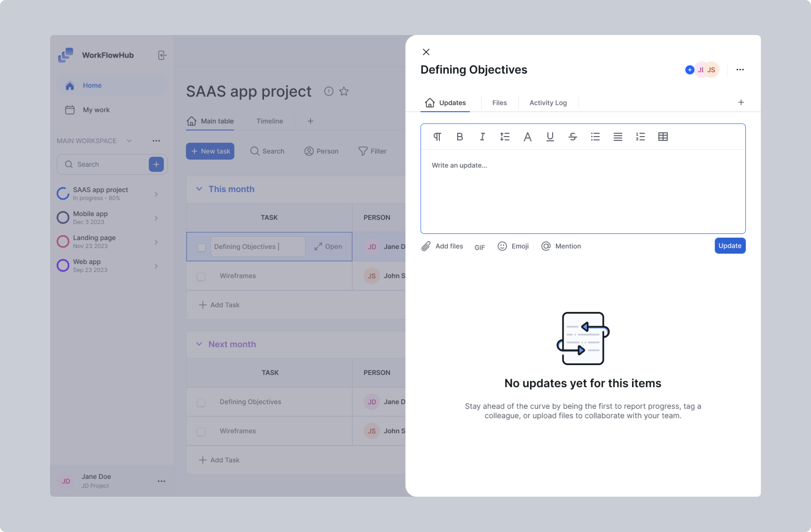Collapse the This month section

(x=199, y=189)
